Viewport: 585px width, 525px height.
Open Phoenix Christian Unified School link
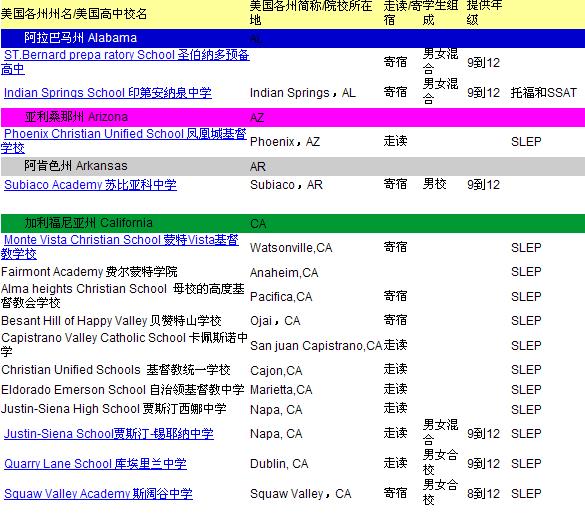tap(123, 141)
